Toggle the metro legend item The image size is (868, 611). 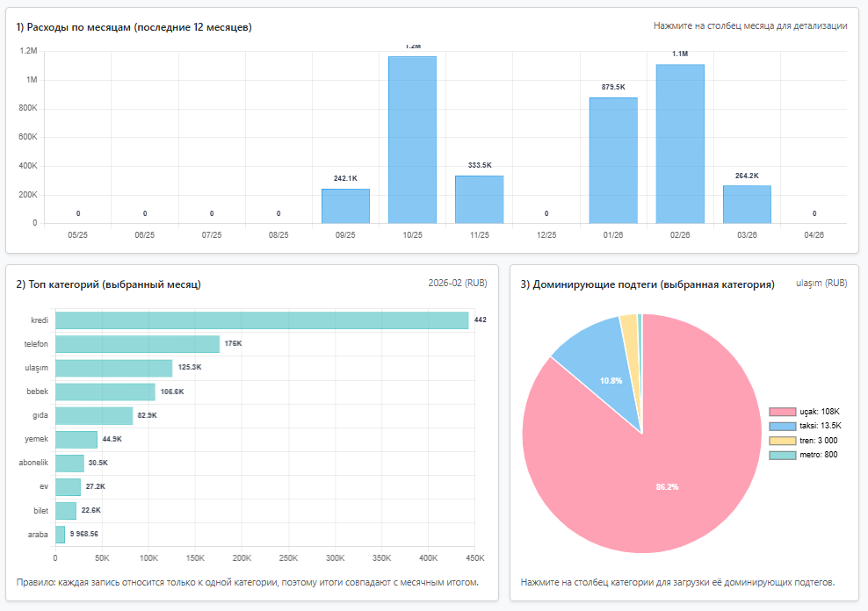pyautogui.click(x=802, y=455)
